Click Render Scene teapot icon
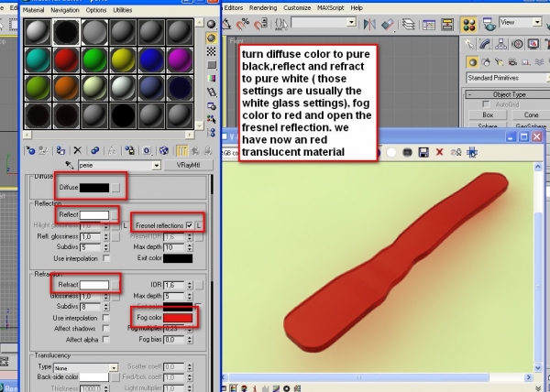550x392 pixels. coord(489,25)
